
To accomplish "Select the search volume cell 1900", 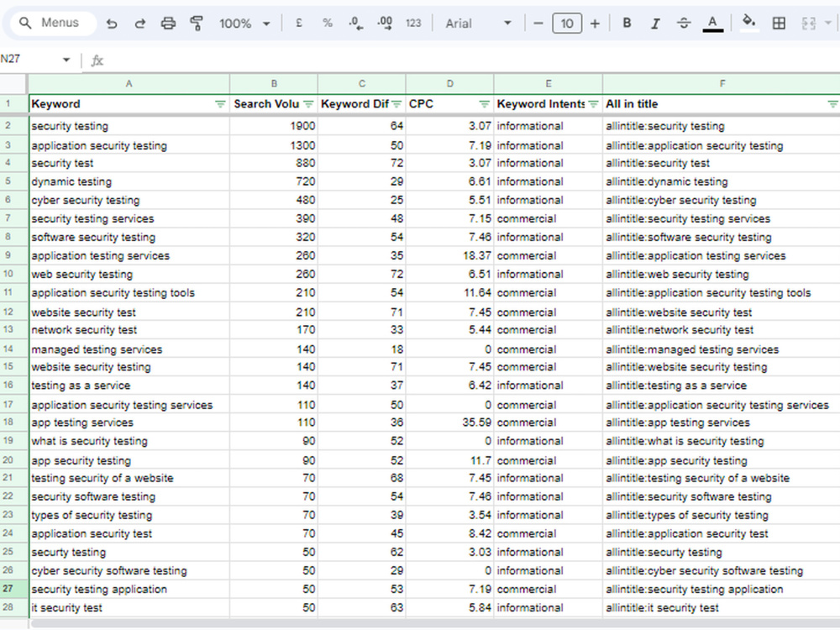I will coord(274,126).
